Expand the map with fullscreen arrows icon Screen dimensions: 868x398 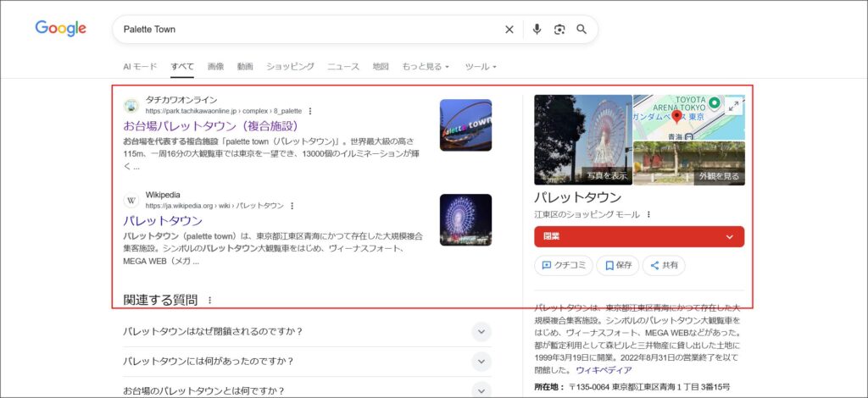(733, 106)
